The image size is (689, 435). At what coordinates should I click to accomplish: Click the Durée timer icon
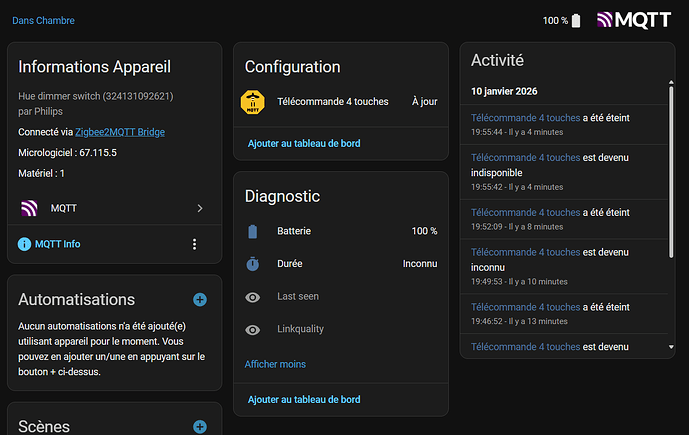click(x=253, y=264)
